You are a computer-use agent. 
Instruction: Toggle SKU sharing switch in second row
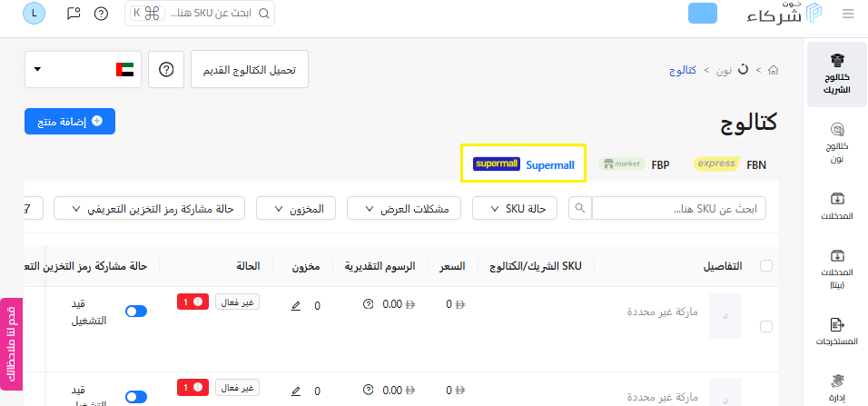[136, 397]
